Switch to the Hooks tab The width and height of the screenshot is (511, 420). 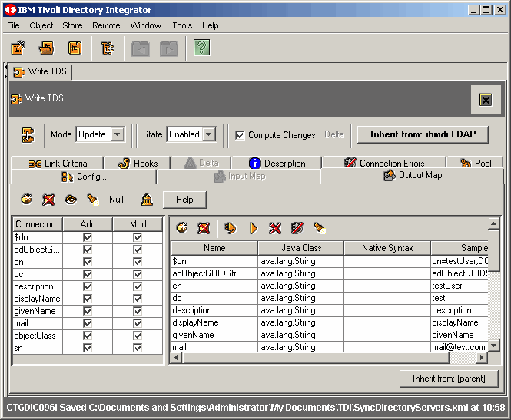pos(138,164)
